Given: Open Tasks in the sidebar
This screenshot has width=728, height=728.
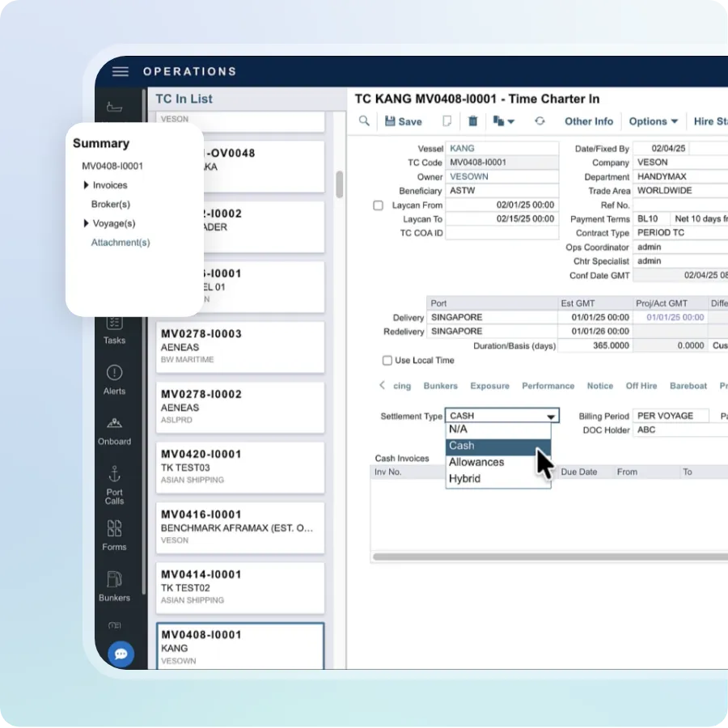Looking at the screenshot, I should (114, 330).
